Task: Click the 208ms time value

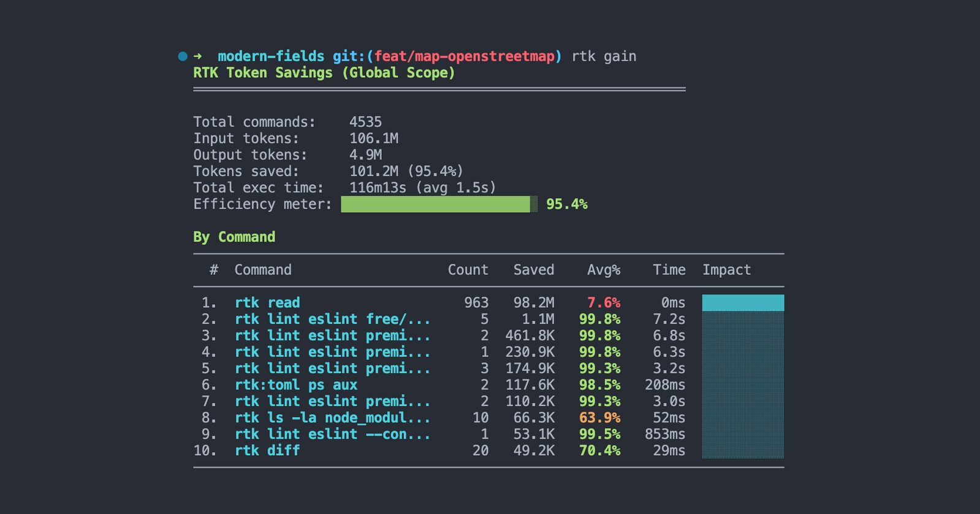Action: click(x=665, y=385)
